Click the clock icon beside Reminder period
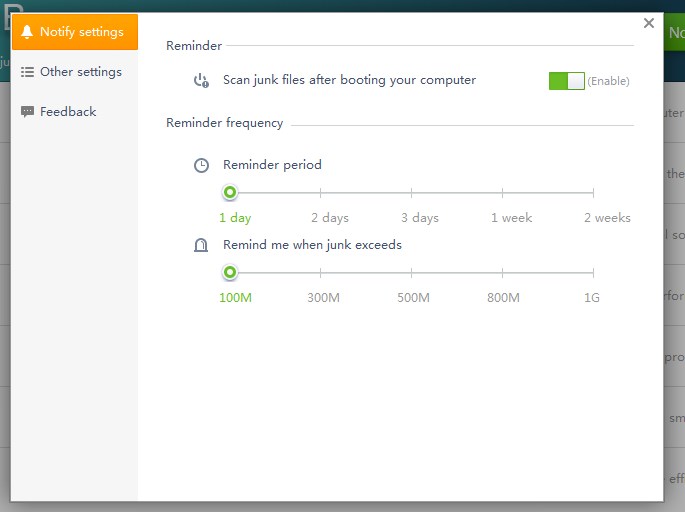685x512 pixels. pyautogui.click(x=201, y=165)
